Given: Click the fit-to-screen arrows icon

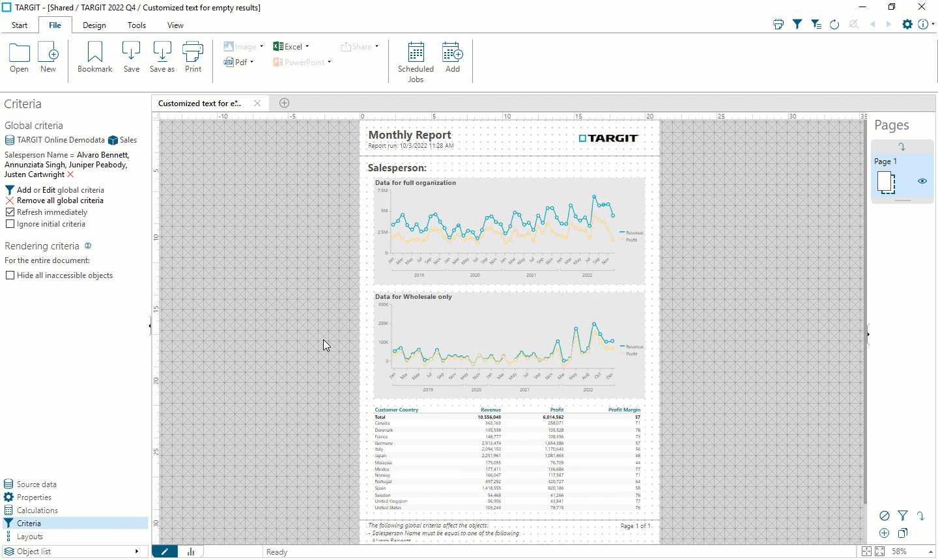Looking at the screenshot, I should (880, 552).
